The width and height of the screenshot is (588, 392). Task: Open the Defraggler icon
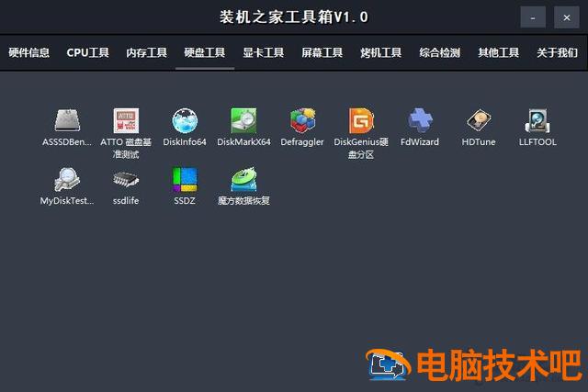(302, 120)
